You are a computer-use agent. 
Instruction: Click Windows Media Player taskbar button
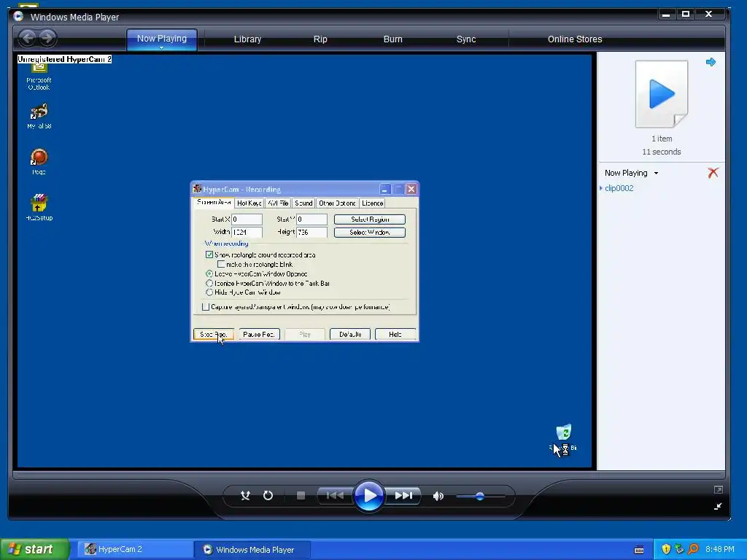(x=252, y=550)
